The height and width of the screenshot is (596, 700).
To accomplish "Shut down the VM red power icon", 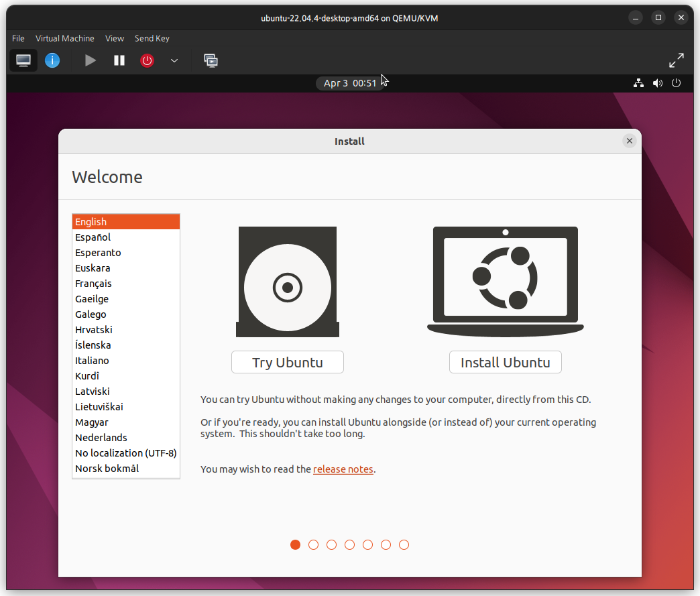I will 147,60.
